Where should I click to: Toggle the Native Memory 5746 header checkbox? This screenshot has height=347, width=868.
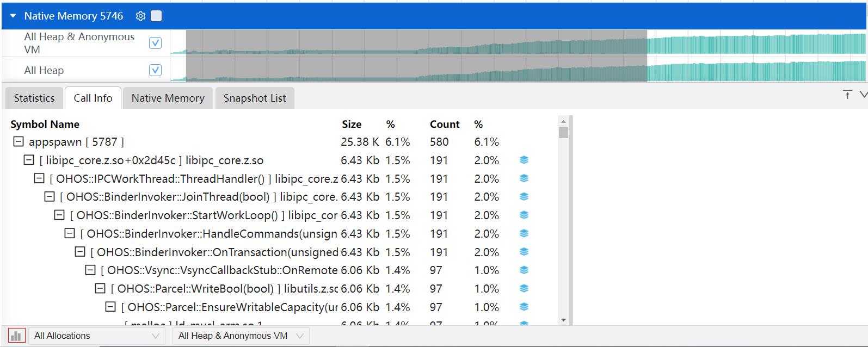coord(156,16)
